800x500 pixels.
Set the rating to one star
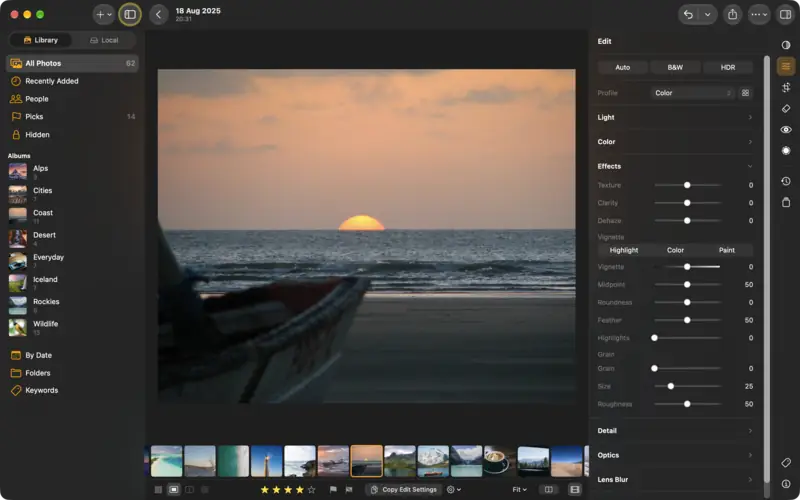pyautogui.click(x=264, y=490)
